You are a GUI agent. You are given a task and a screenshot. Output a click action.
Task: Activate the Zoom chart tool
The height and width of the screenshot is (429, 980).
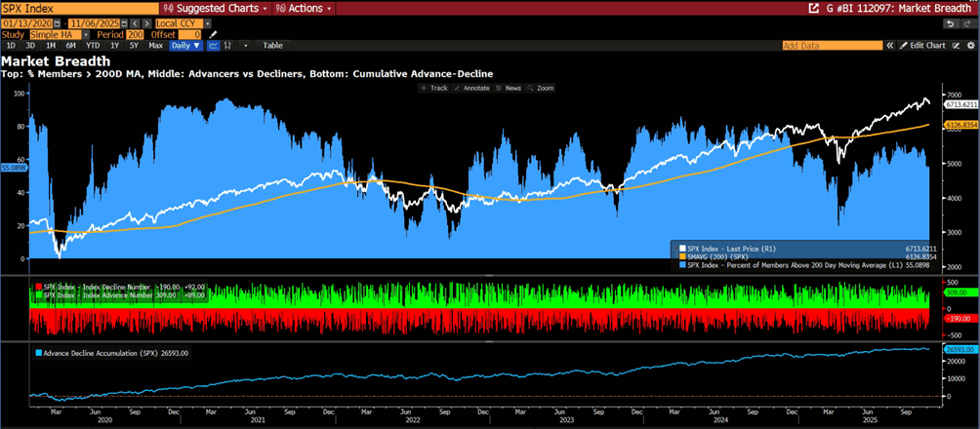click(x=540, y=88)
